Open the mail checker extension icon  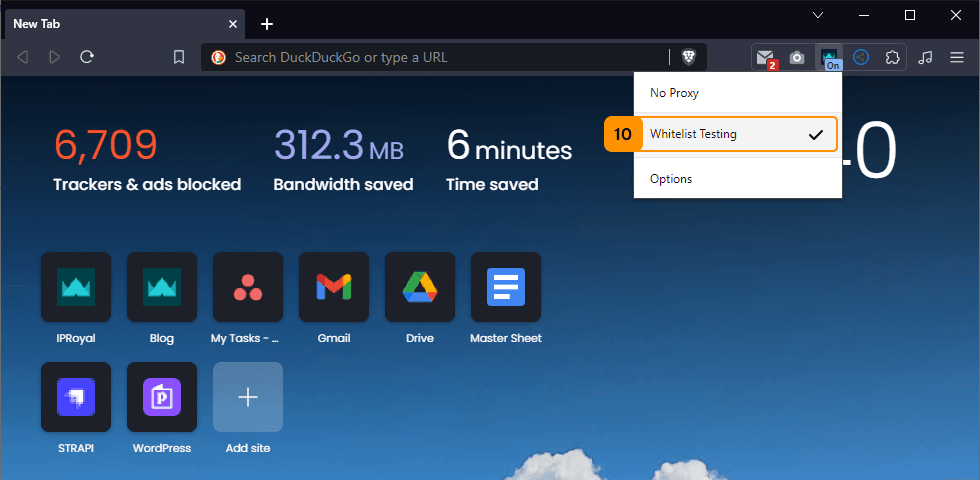point(765,58)
